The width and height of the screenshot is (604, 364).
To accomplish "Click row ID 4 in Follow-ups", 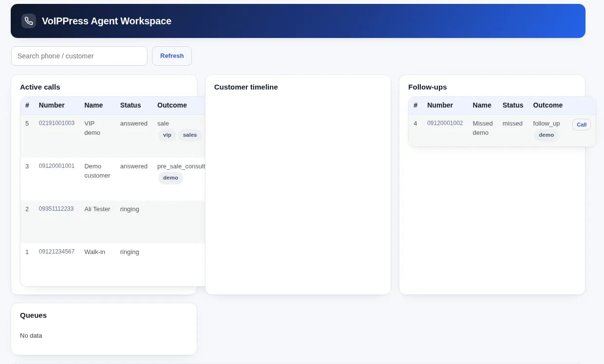I will 415,123.
